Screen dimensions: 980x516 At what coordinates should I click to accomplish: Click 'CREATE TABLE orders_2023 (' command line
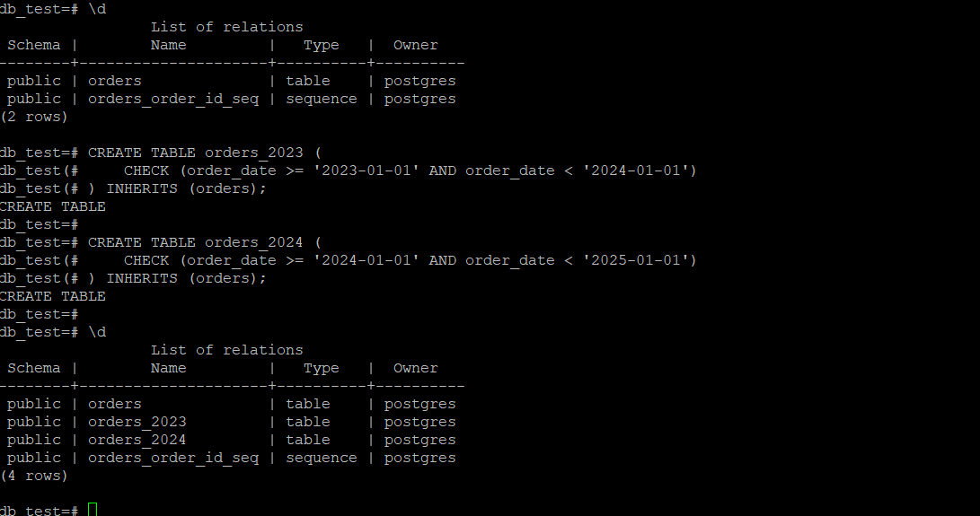click(205, 153)
